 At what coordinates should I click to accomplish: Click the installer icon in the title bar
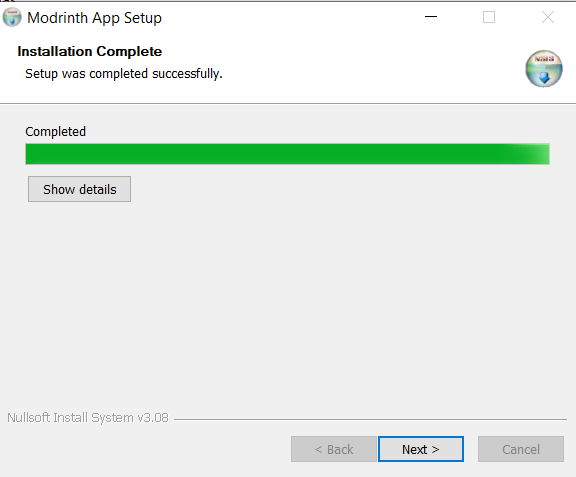click(12, 17)
